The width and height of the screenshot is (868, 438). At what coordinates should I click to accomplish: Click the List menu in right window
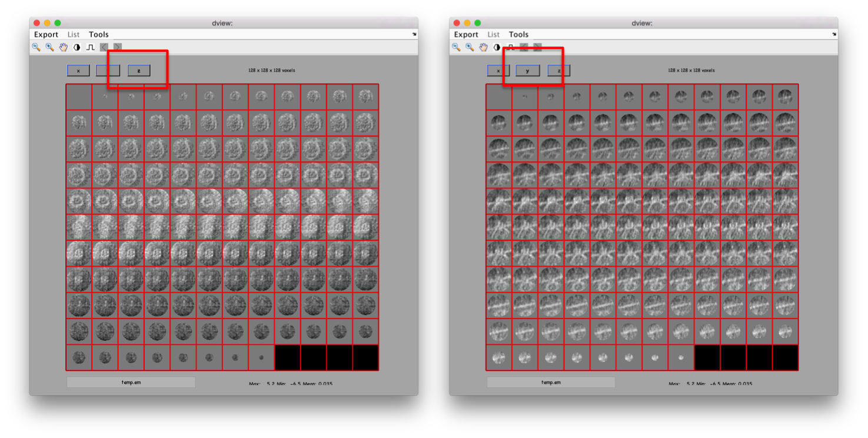click(493, 35)
